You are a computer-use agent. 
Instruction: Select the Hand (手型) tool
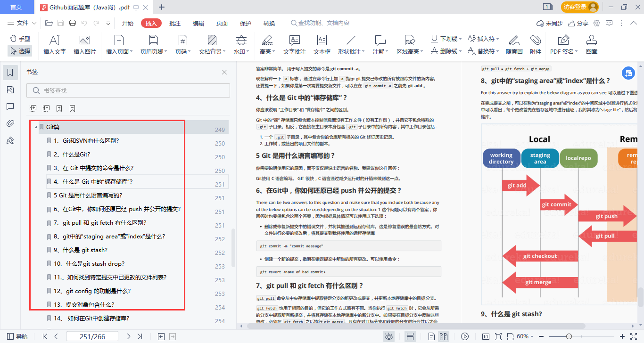20,39
